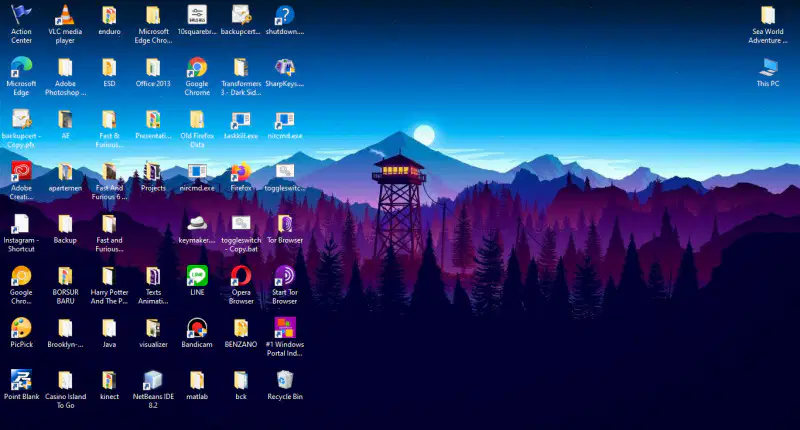This screenshot has width=800, height=430.
Task: Launch Adobe Creative Cloud shortcut
Action: point(21,172)
